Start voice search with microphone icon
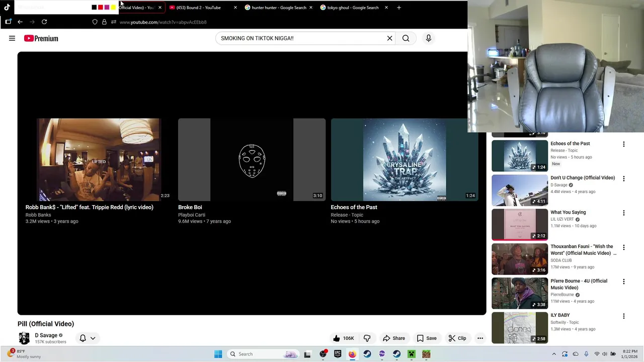The image size is (644, 362). 429,38
